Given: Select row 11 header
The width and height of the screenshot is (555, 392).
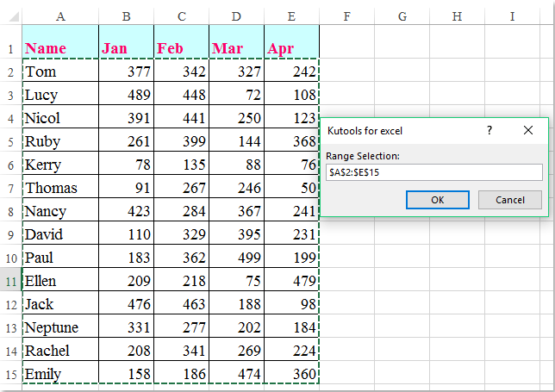Looking at the screenshot, I should (x=10, y=281).
